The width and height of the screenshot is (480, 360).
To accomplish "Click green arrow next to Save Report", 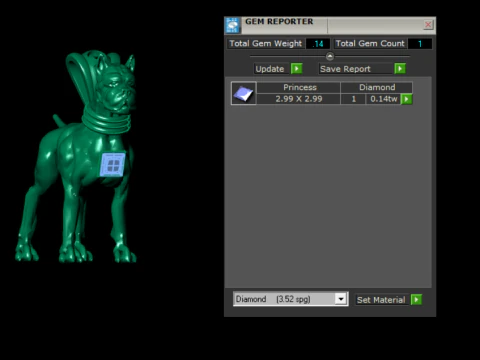I will tap(400, 69).
